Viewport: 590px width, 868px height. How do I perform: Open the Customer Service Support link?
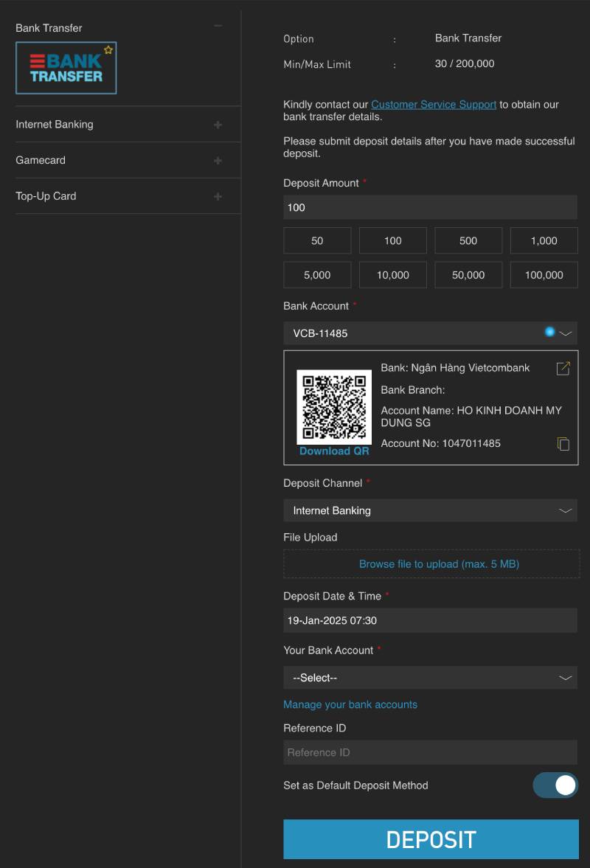coord(434,105)
